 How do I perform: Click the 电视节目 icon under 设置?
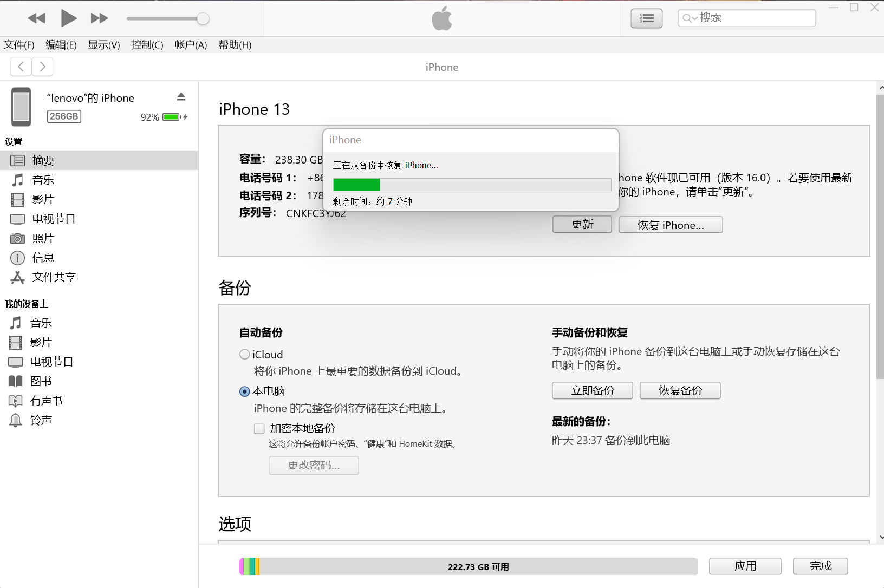[x=17, y=219]
